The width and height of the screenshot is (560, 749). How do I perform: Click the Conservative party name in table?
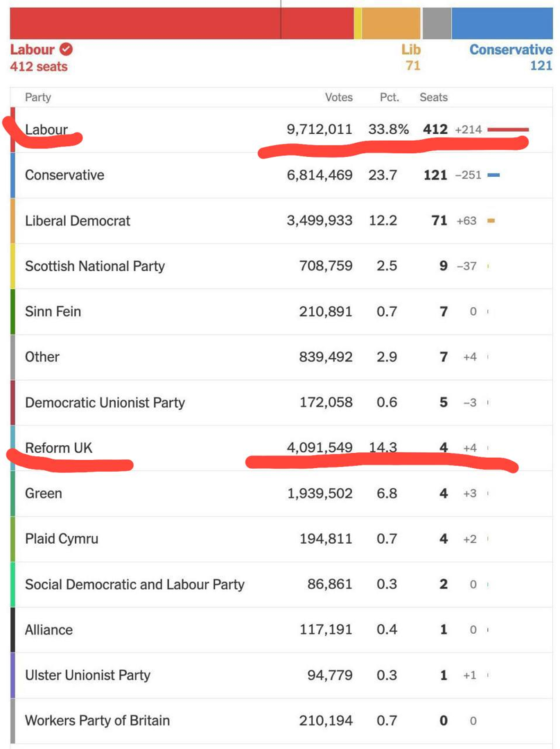click(64, 175)
